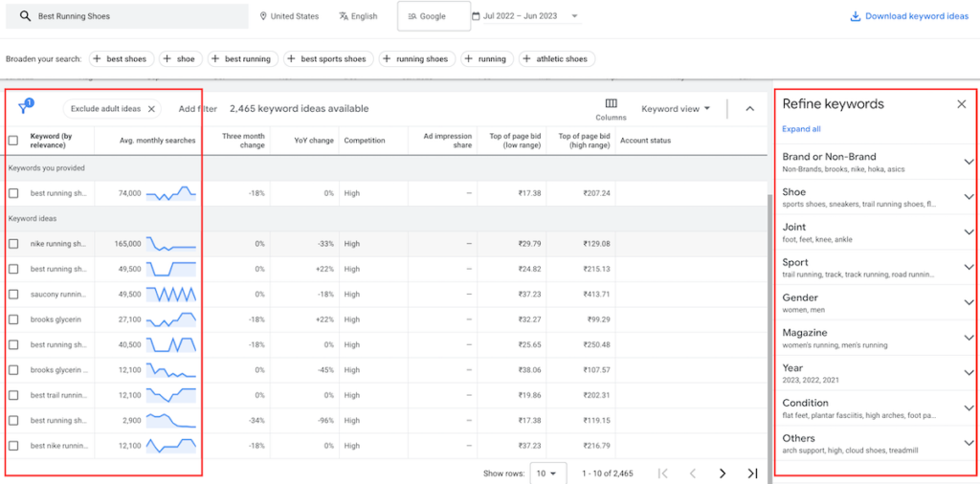Check the brooks glycerin 27,100 row
Screen dimensions: 980x484
click(x=13, y=319)
